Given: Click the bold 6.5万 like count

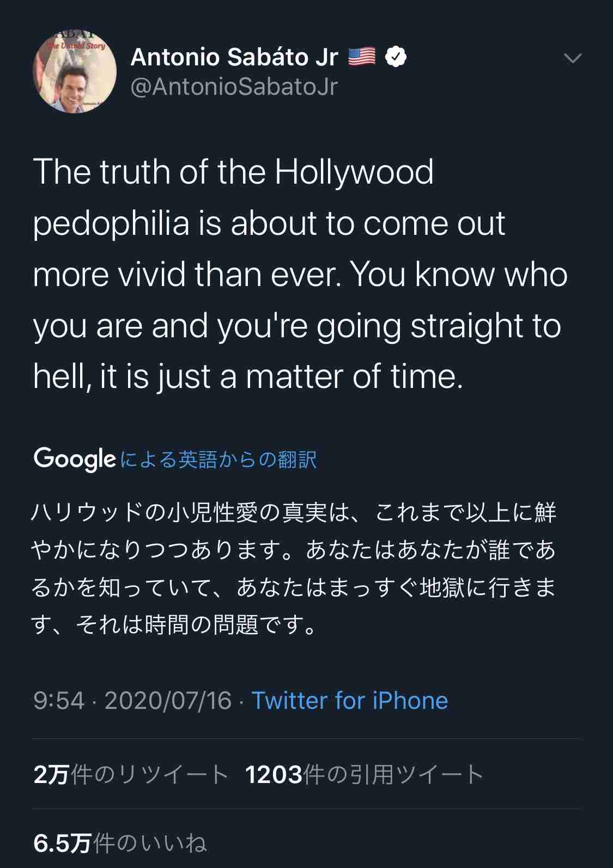Looking at the screenshot, I should pos(62,843).
